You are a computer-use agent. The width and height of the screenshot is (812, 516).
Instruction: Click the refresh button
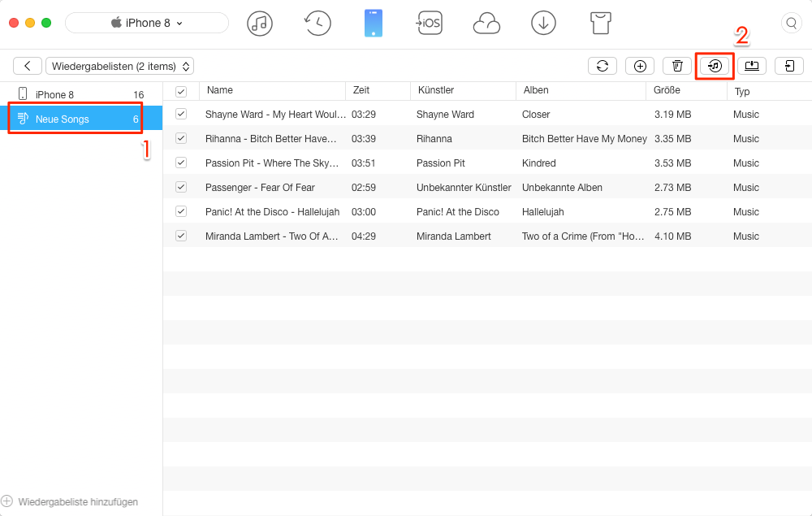pos(603,66)
